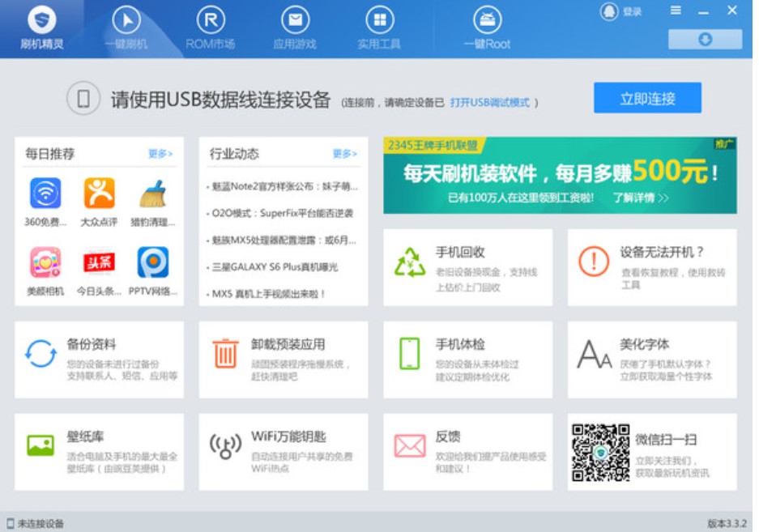Click the 壁纸库 picture icon
Image resolution: width=759 pixels, height=532 pixels.
pyautogui.click(x=41, y=445)
